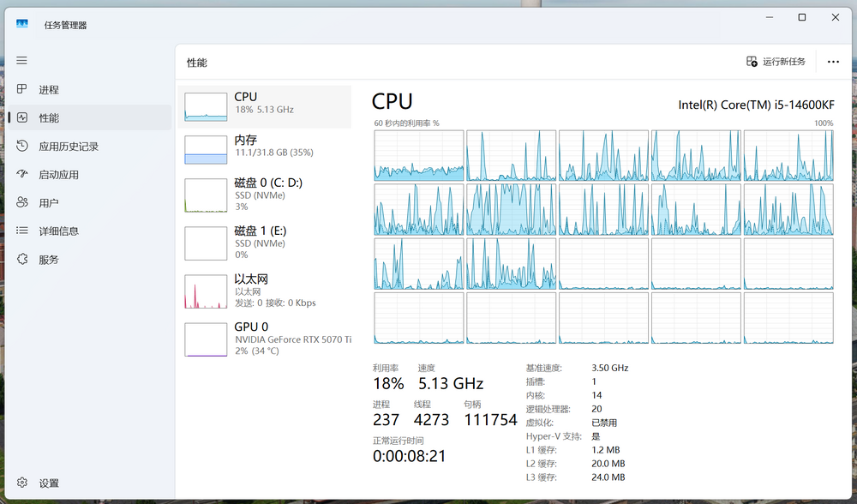The height and width of the screenshot is (504, 857).
Task: Click the 性能 page heading
Action: click(x=197, y=63)
